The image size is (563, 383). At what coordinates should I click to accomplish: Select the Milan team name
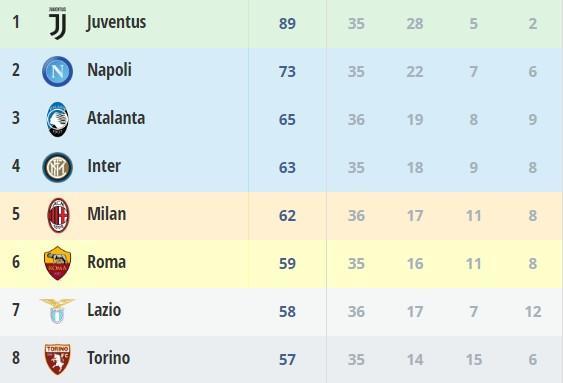pos(107,214)
